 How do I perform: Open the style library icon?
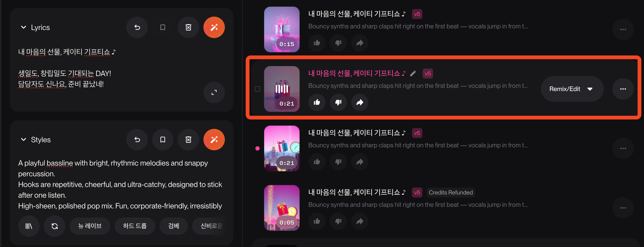(29, 226)
